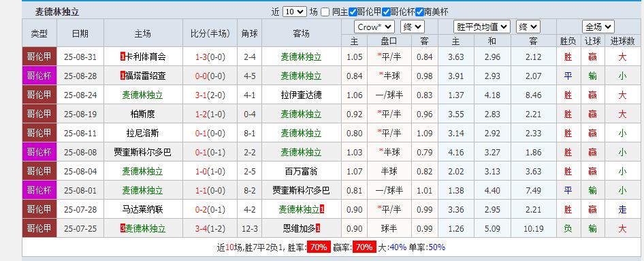Viewport: 644px width, 261px height.
Task: Click the away odds value 10.19
Action: tap(534, 228)
